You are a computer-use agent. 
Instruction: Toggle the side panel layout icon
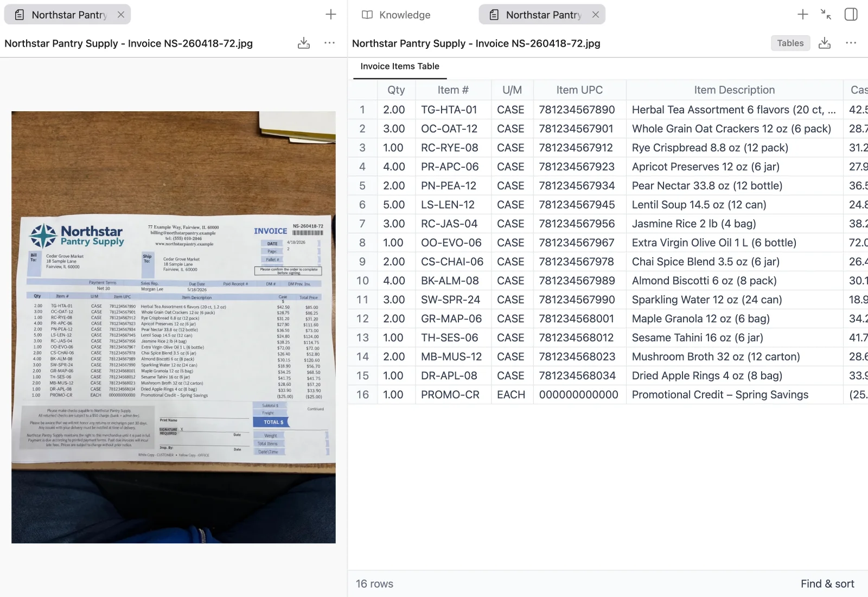[851, 15]
